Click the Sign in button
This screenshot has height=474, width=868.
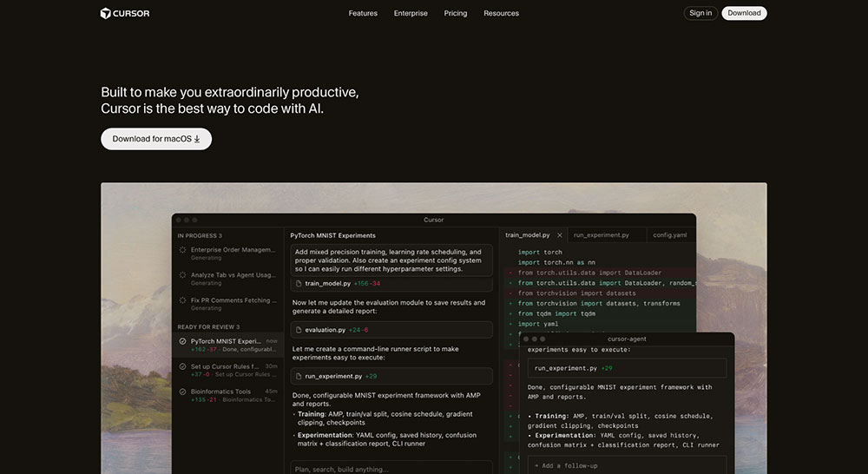pos(700,13)
